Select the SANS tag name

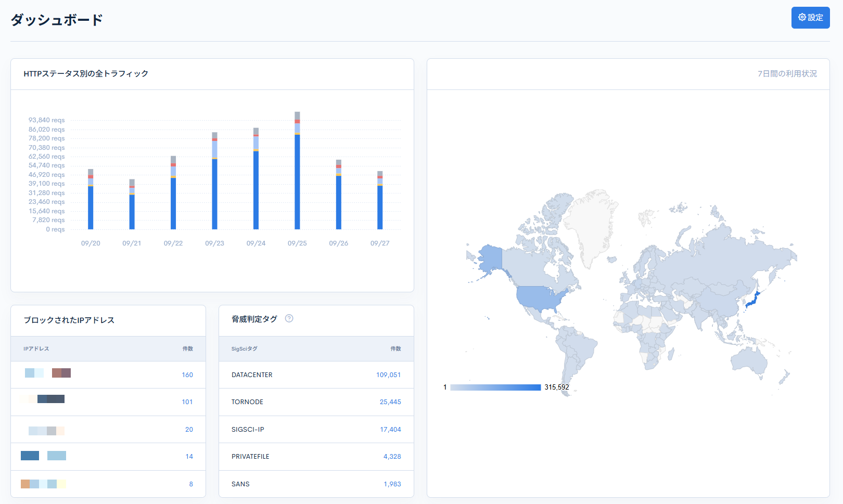pyautogui.click(x=240, y=484)
